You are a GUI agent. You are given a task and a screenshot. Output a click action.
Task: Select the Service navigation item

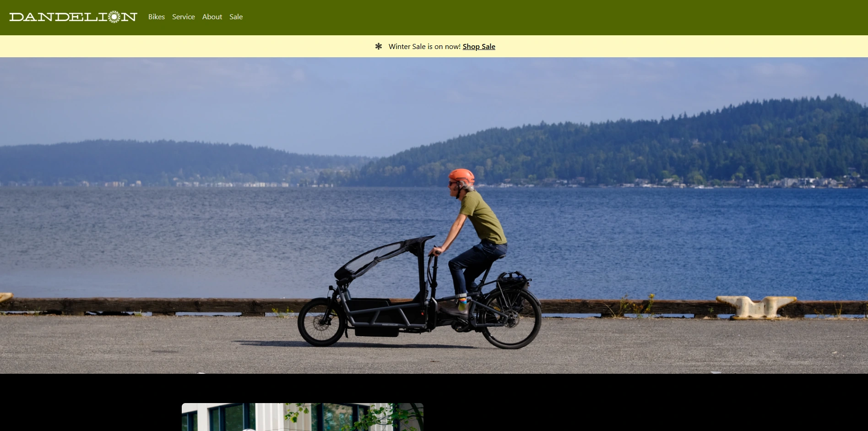tap(183, 17)
